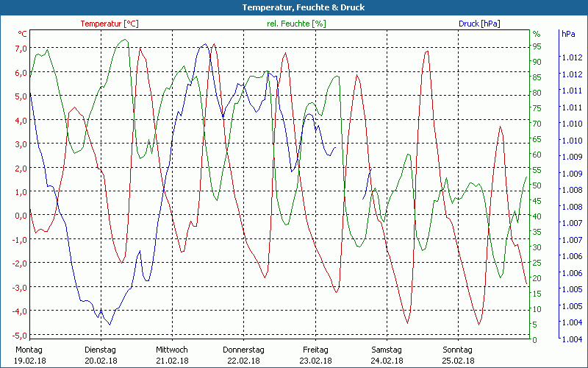Click the chart title Temperatur, Feuchte & Druck
The height and width of the screenshot is (368, 588).
[293, 7]
